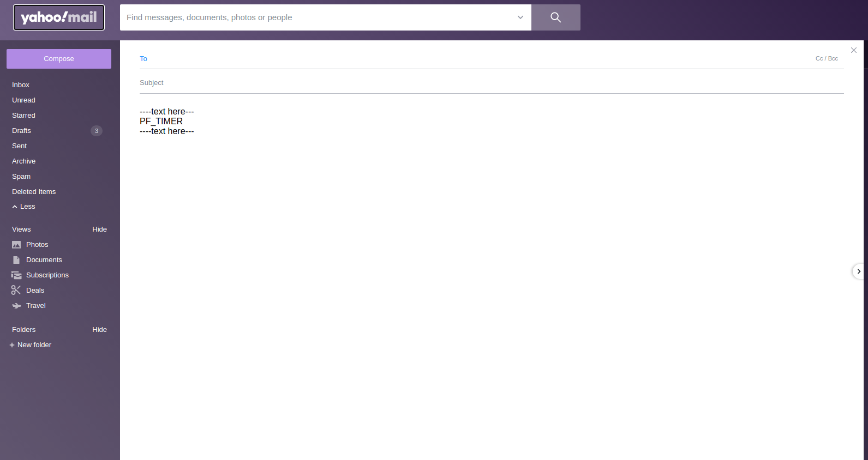Click the last ----text here--- line
This screenshot has height=460, width=868.
click(167, 131)
